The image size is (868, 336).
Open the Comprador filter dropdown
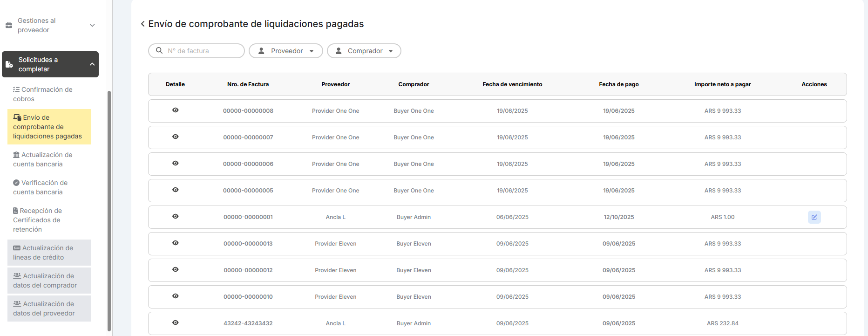[x=364, y=51]
